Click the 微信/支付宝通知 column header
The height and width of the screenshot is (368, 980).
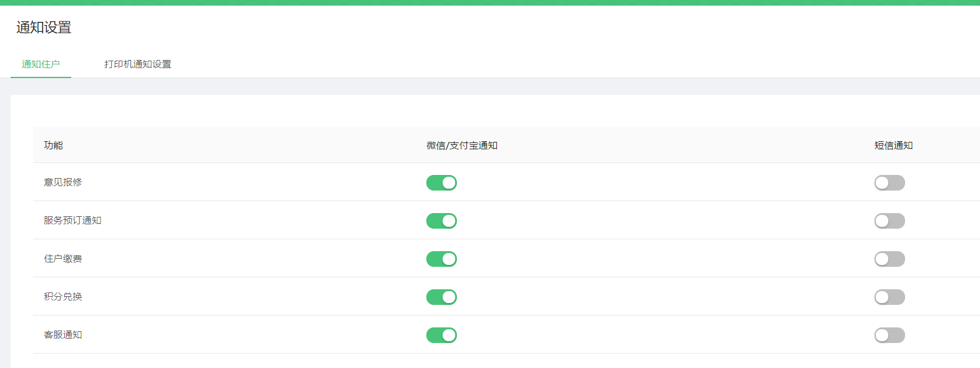pos(462,145)
